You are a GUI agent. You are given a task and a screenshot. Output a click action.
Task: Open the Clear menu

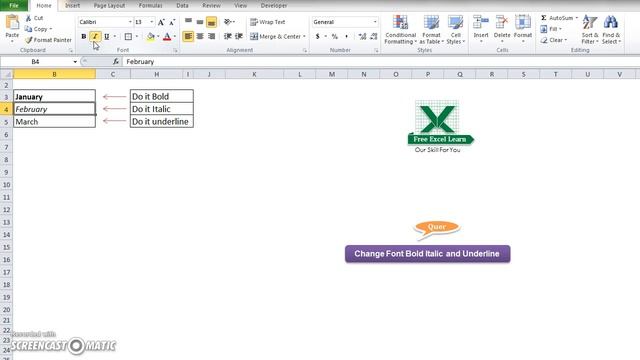click(x=553, y=40)
